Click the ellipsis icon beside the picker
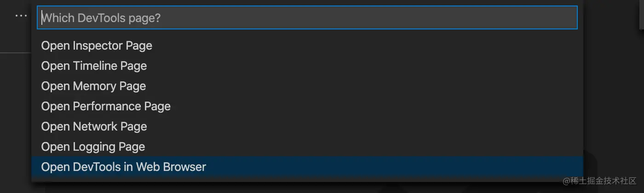Screen dimensions: 644x193 click(x=21, y=16)
